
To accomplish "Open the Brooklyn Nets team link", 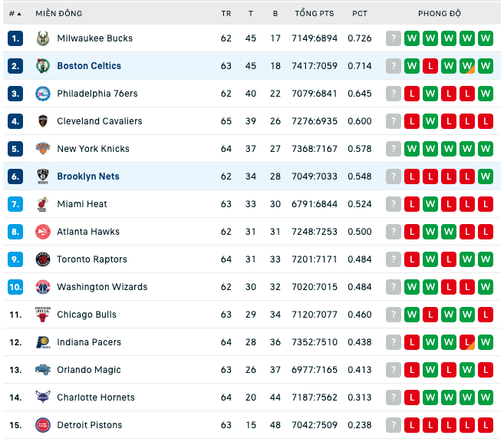I will point(88,176).
